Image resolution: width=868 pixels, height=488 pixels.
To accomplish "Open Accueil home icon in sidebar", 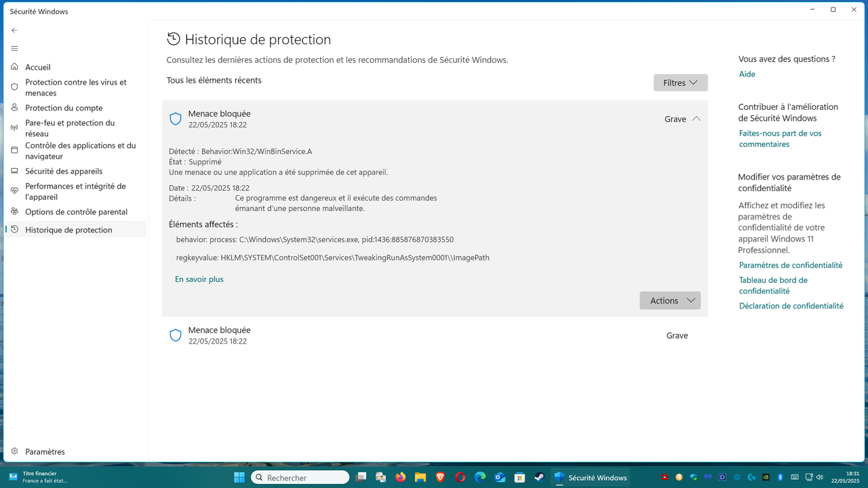I will coord(14,67).
